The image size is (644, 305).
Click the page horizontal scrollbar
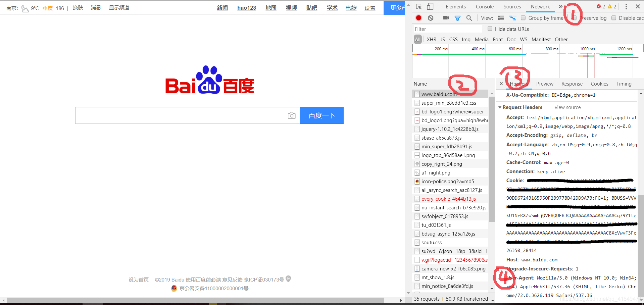195,300
